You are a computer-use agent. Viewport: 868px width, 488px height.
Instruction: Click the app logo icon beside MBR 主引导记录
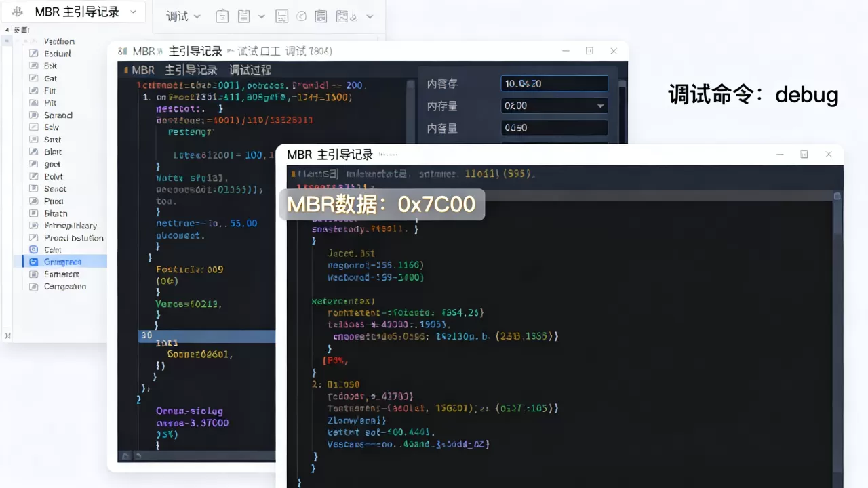point(18,12)
